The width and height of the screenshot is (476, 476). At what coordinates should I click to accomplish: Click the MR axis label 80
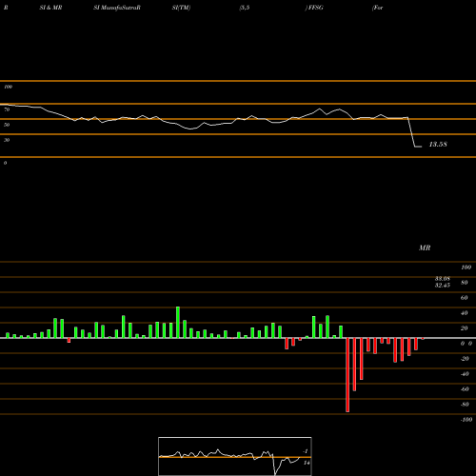click(x=465, y=282)
